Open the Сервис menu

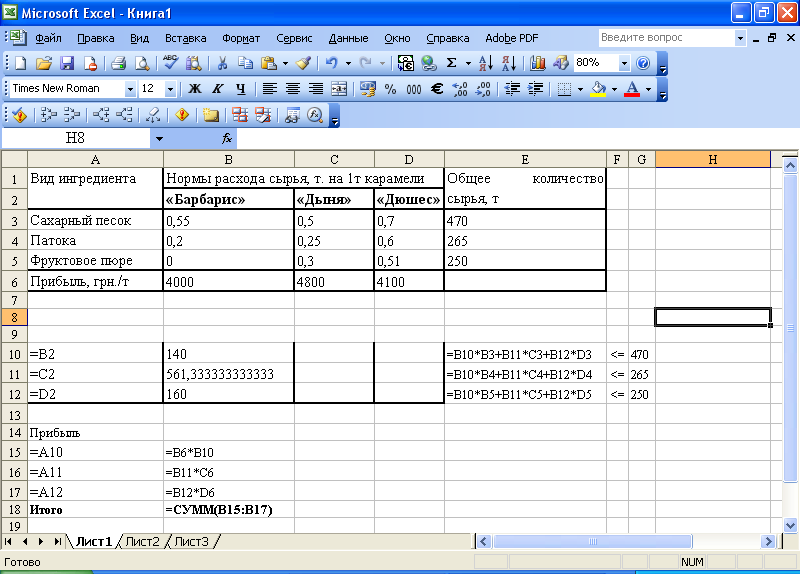click(294, 38)
